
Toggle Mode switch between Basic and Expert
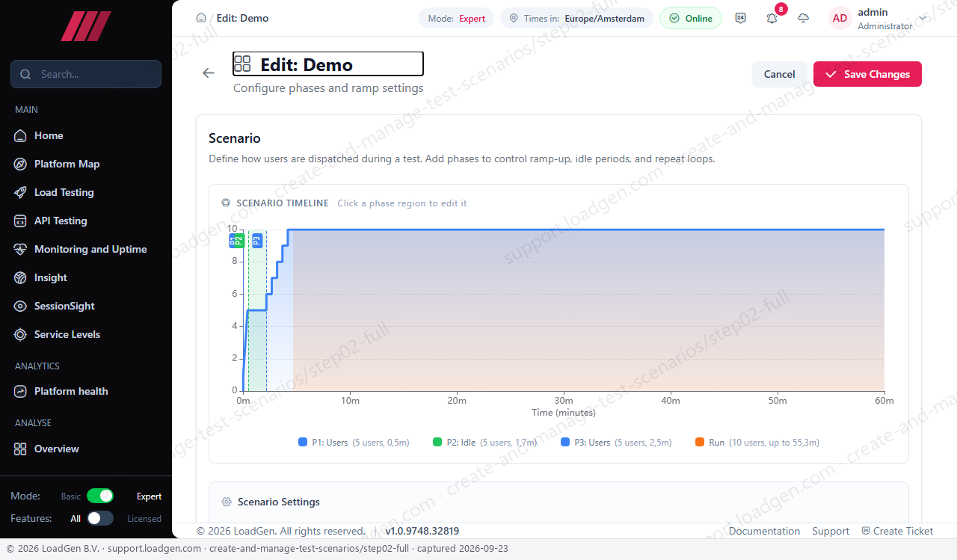[x=100, y=496]
